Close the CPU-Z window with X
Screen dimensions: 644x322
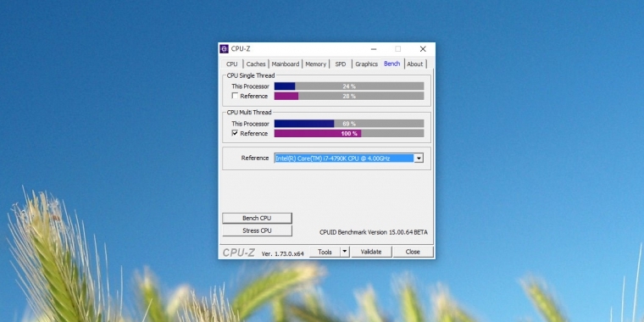point(423,49)
